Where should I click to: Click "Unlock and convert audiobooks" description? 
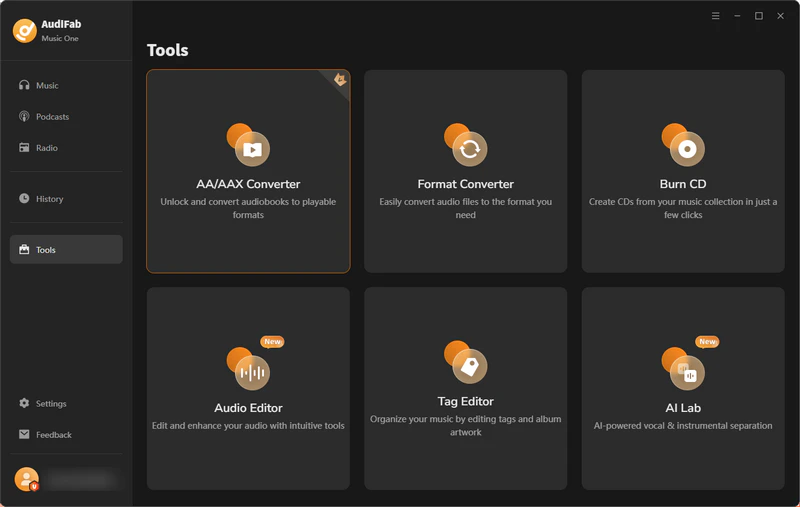tap(248, 208)
